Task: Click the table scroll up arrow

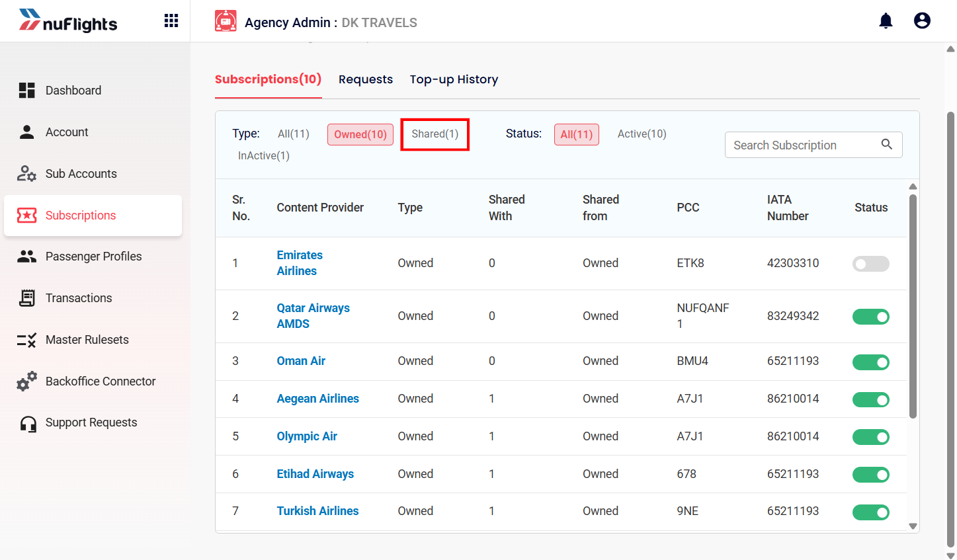Action: pos(913,186)
